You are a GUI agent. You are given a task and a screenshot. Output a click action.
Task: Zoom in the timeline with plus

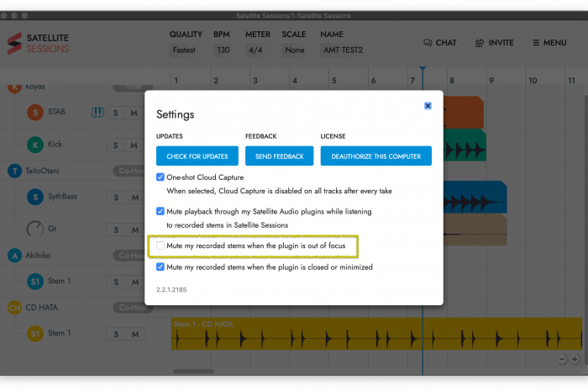575,359
